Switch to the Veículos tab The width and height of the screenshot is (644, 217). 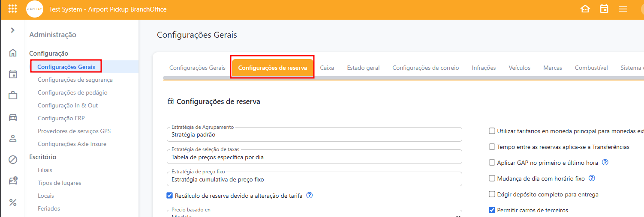tap(519, 68)
